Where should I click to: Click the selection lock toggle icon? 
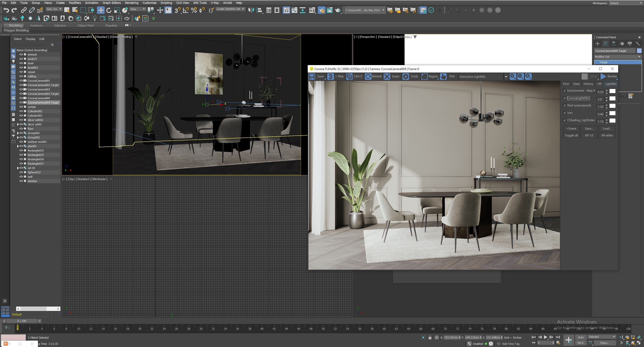coord(430,337)
